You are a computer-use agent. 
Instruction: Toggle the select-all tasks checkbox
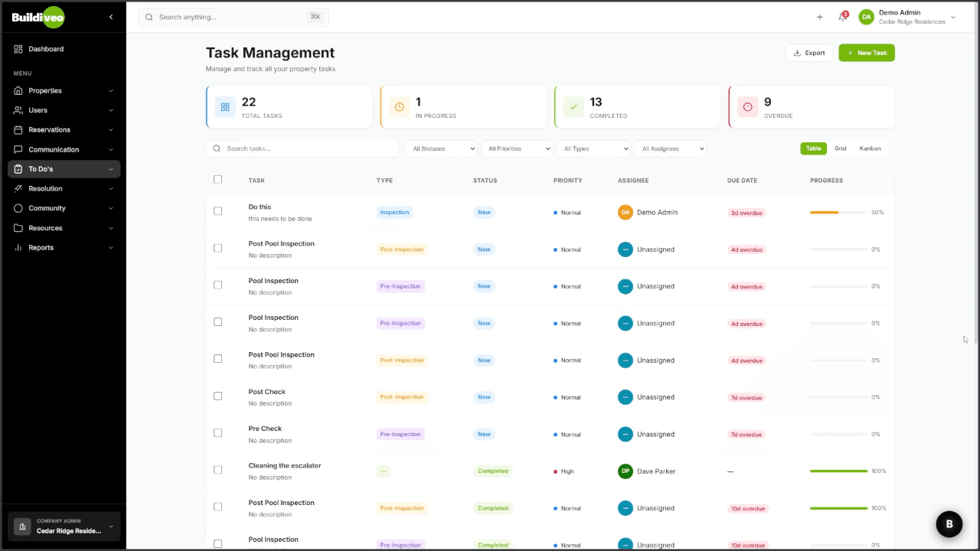[x=218, y=180]
